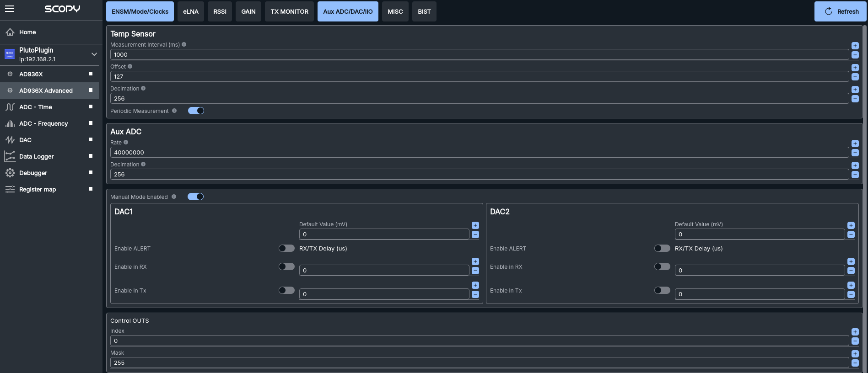This screenshot has width=868, height=373.
Task: Click the Refresh button
Action: click(x=840, y=11)
